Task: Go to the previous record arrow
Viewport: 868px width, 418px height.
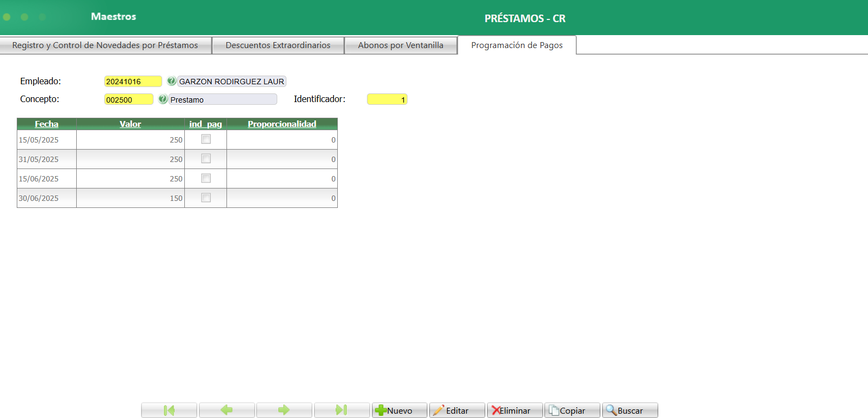Action: click(x=227, y=410)
